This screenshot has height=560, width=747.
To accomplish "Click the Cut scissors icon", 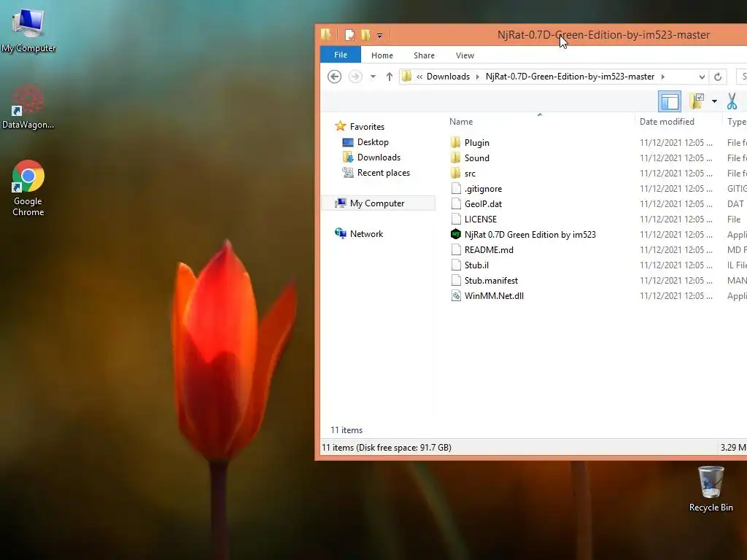I will pos(732,101).
